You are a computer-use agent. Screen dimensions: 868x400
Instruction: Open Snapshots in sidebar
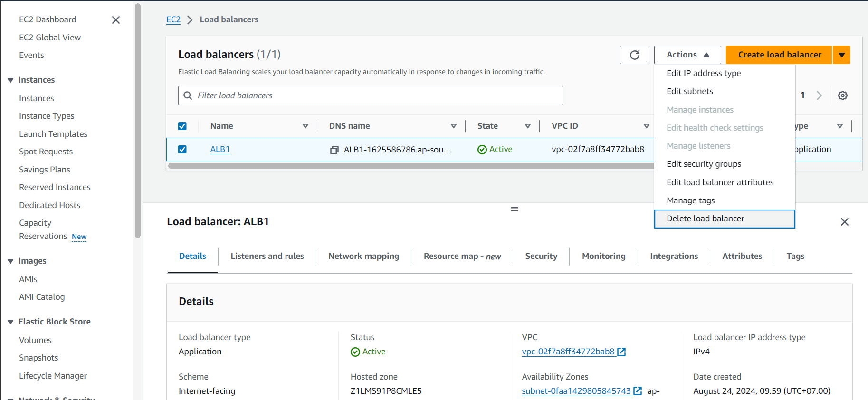coord(38,358)
